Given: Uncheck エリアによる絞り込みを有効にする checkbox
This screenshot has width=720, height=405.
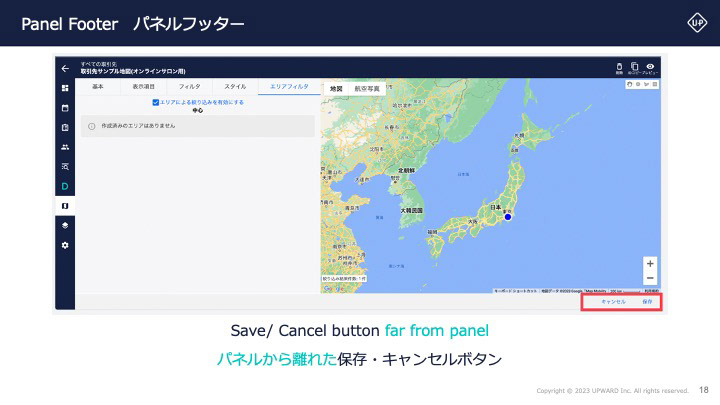Looking at the screenshot, I should [156, 102].
